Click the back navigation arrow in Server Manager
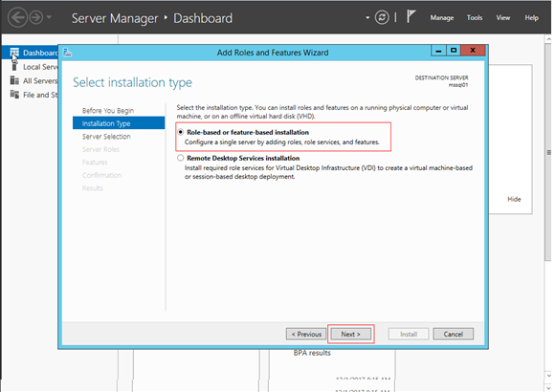 tap(17, 17)
